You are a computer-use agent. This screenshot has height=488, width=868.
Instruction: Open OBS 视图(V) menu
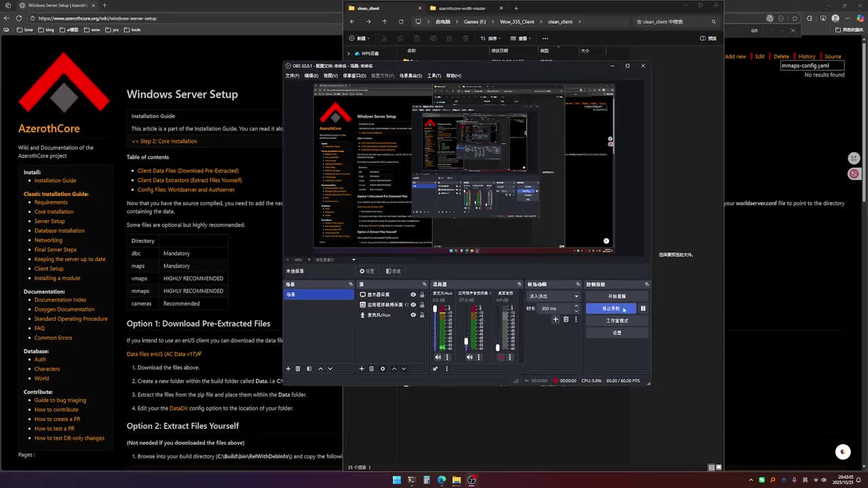[x=330, y=76]
